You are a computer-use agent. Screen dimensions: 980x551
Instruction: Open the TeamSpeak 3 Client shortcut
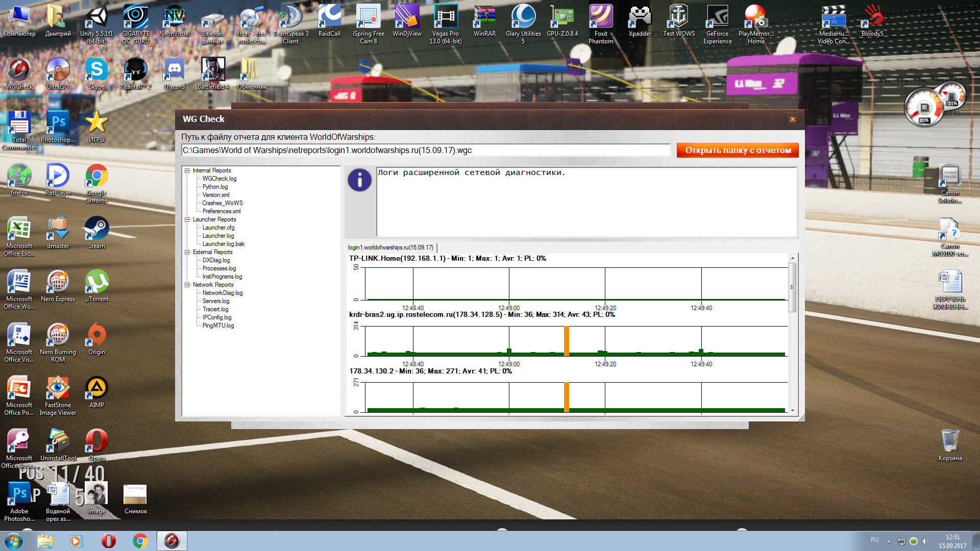[290, 23]
